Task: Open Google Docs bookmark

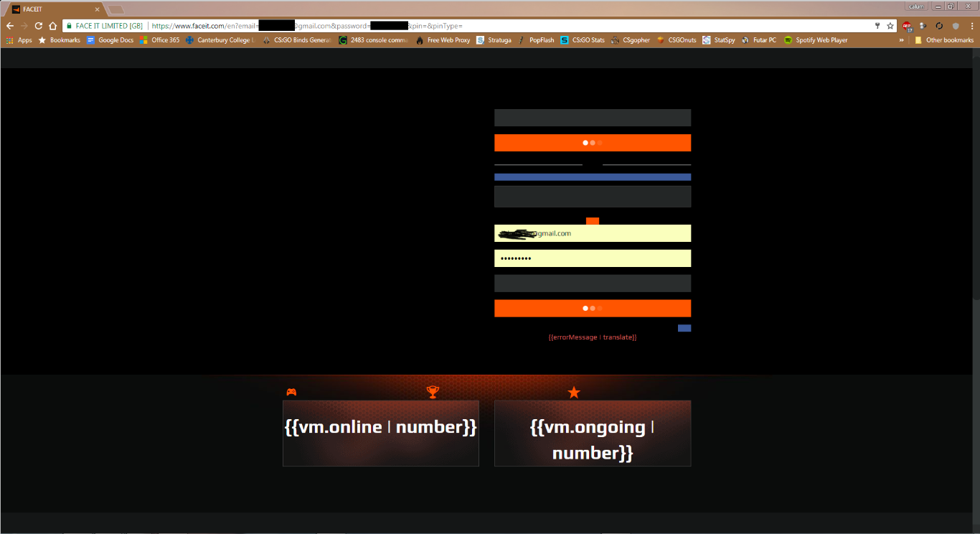Action: pos(110,40)
